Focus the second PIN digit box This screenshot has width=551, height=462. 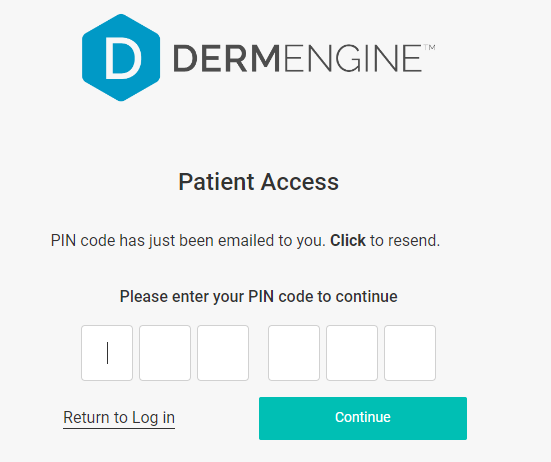point(165,353)
